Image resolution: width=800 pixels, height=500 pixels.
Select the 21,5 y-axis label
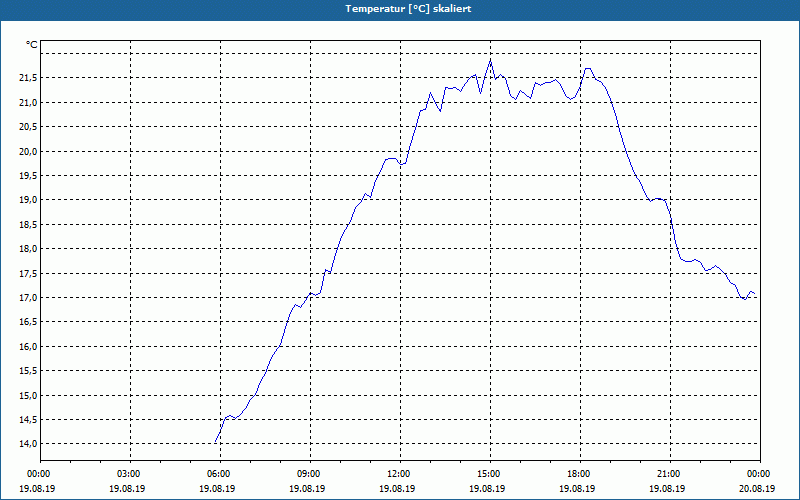click(x=28, y=78)
